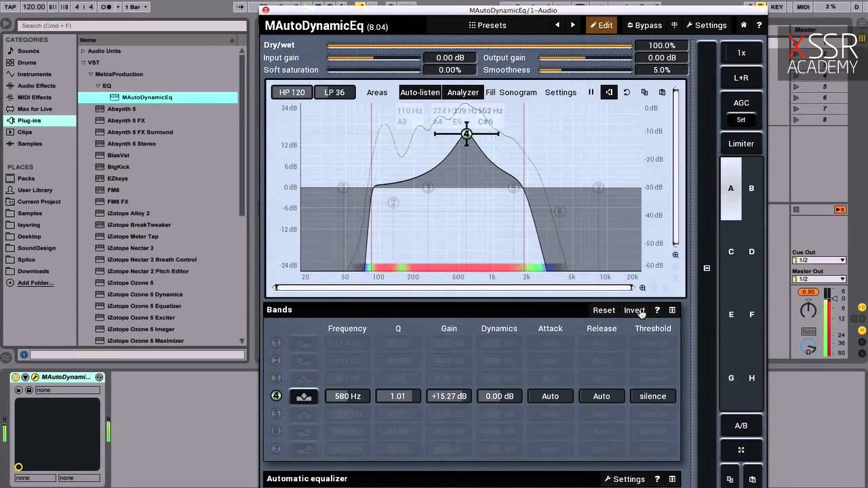Open Packs in Places list
Screen dimensions: 868x488
click(x=26, y=178)
